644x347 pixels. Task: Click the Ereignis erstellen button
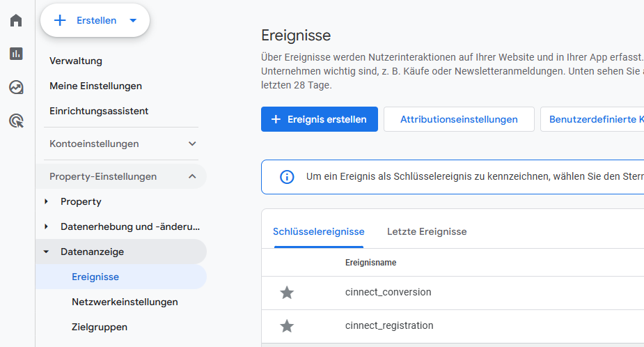point(319,119)
